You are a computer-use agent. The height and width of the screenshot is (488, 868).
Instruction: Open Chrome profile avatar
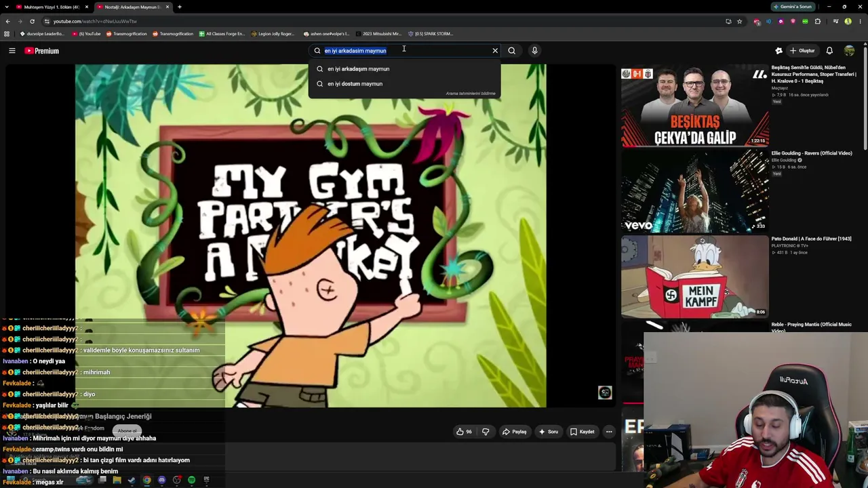pos(848,21)
